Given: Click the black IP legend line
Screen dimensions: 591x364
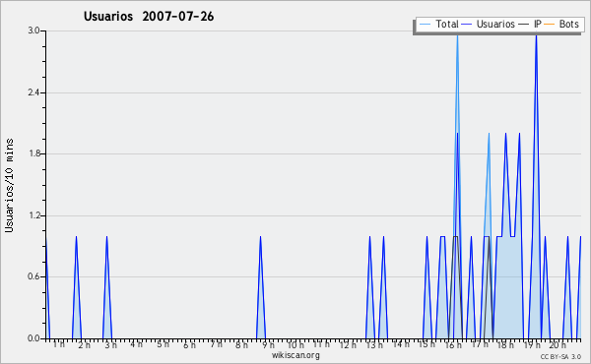Looking at the screenshot, I should point(524,25).
